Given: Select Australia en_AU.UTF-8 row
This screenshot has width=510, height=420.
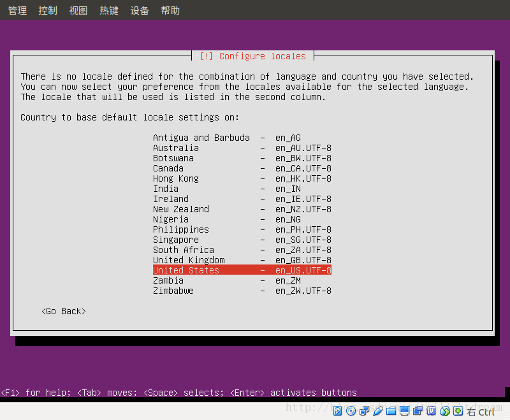Looking at the screenshot, I should 242,148.
